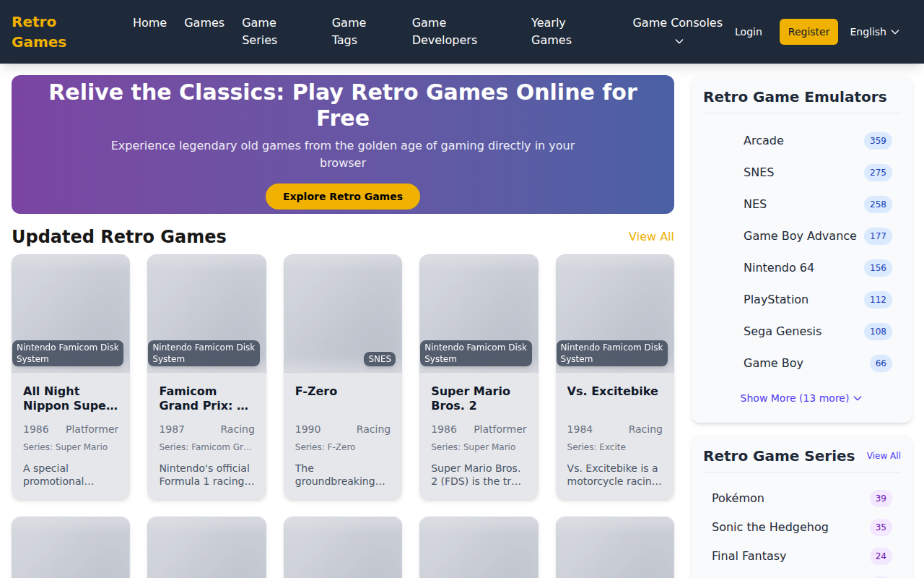Open the Pokémon game series
Image resolution: width=924 pixels, height=578 pixels.
(x=738, y=499)
